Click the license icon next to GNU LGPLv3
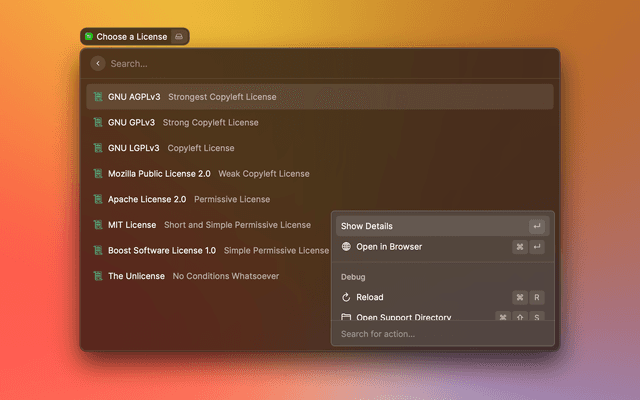The image size is (640, 400). coord(98,148)
